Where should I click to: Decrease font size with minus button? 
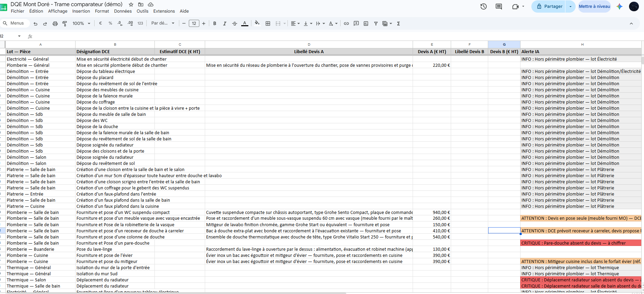(x=184, y=24)
